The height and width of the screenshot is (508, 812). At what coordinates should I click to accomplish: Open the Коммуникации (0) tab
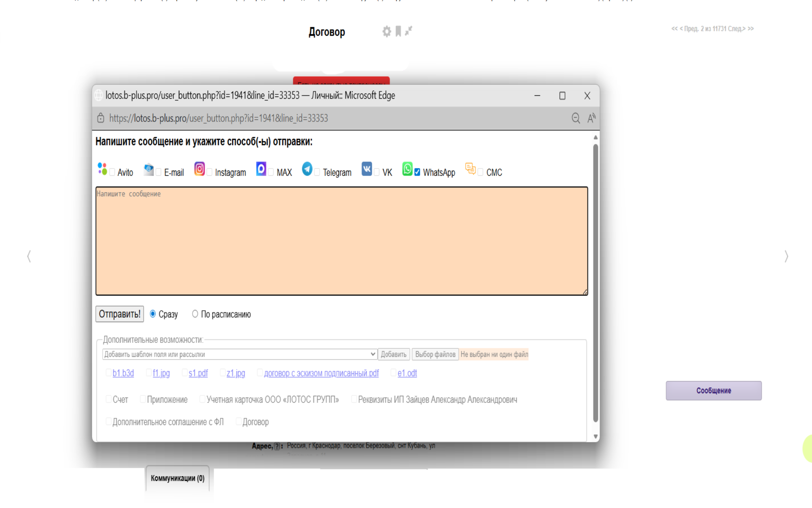click(178, 478)
